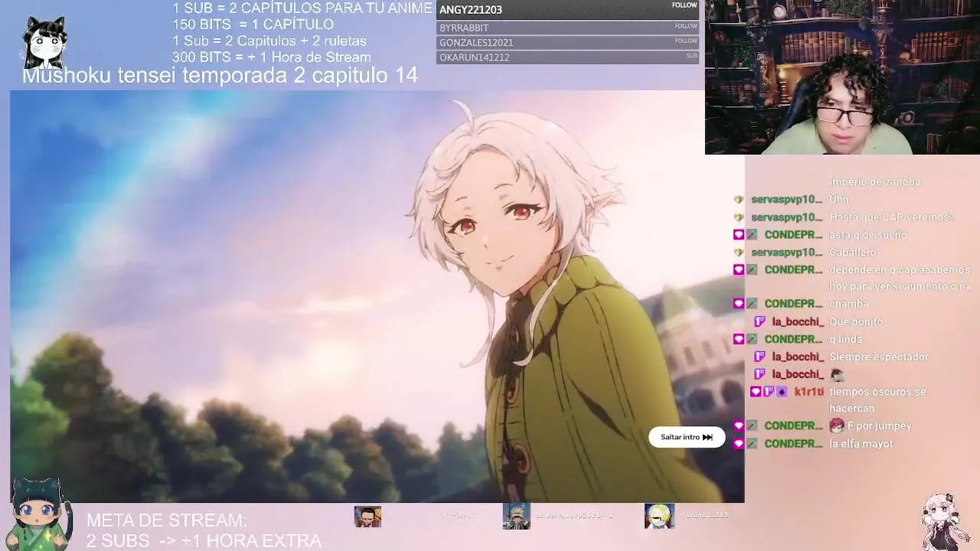Click servaspvp10 username on "Uhn" message

pyautogui.click(x=786, y=200)
